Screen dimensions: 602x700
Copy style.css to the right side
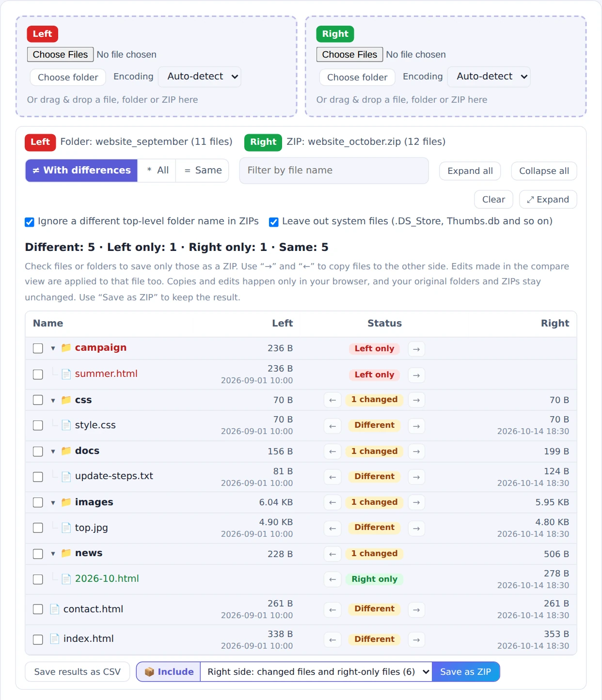(416, 426)
